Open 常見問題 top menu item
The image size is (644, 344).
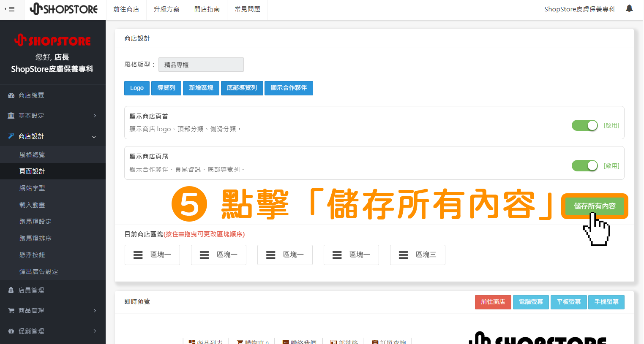(x=247, y=9)
